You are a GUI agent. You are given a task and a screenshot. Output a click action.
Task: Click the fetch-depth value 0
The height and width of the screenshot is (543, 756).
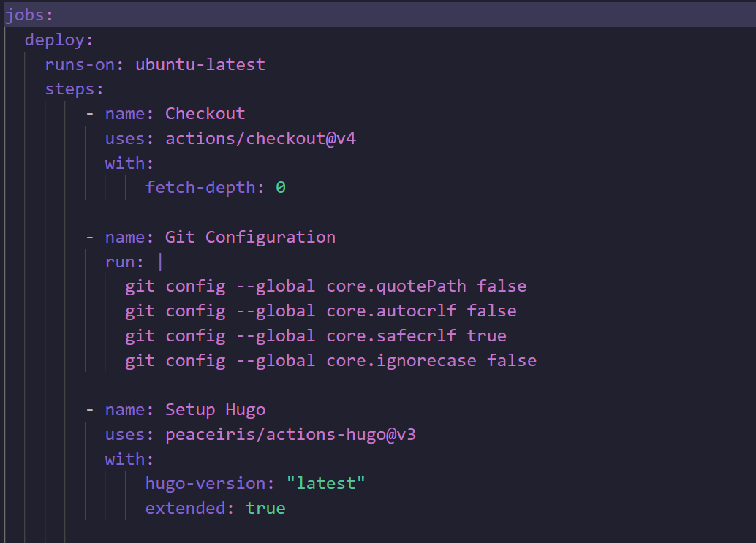click(281, 187)
